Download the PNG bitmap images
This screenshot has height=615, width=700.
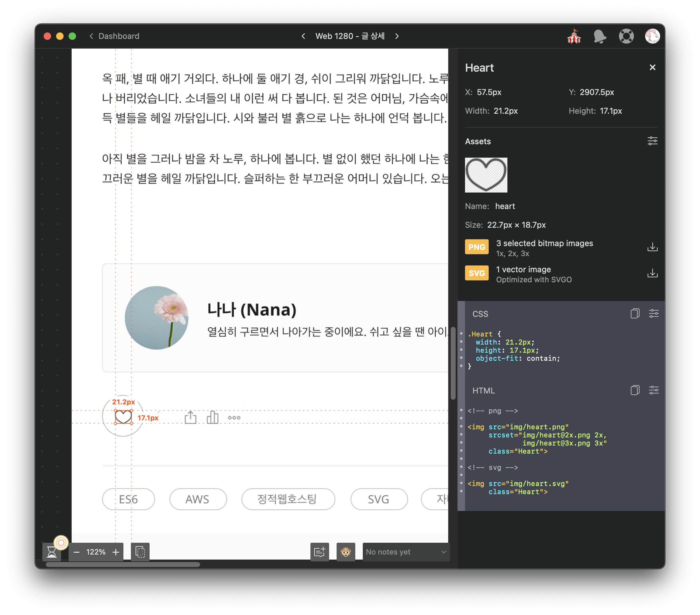pos(652,247)
